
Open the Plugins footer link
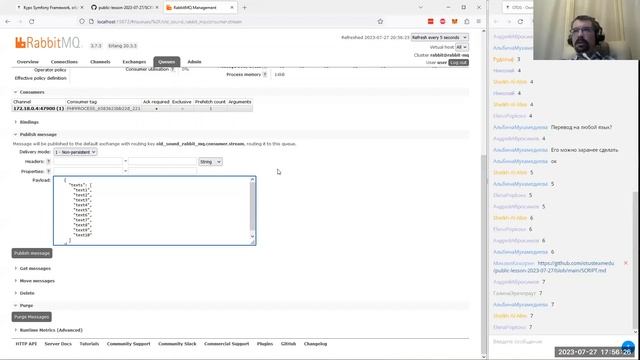265,344
